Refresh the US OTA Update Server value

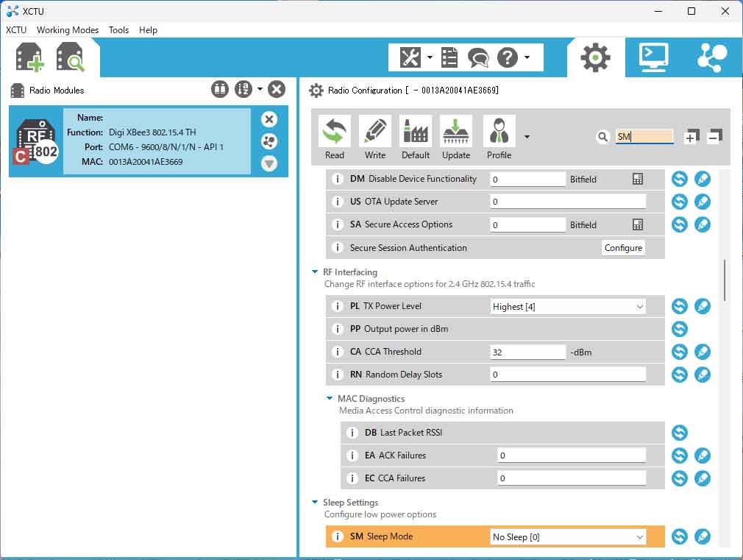[x=680, y=202]
